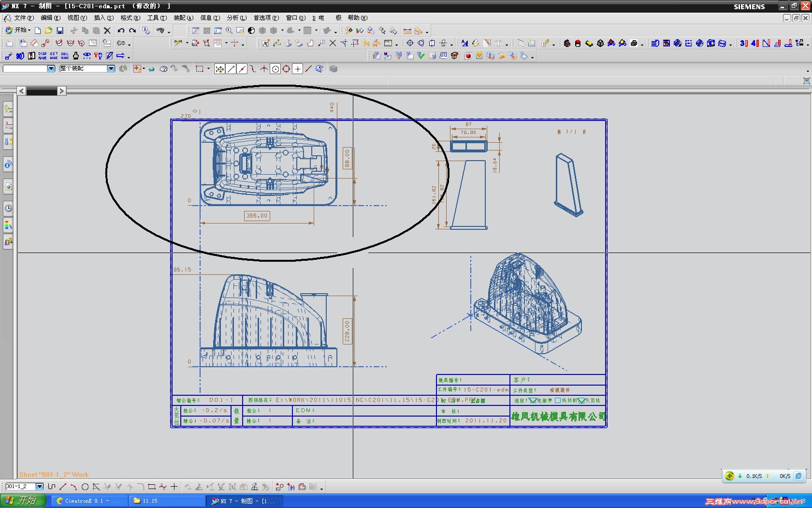The width and height of the screenshot is (812, 508).
Task: Expand the shaded cube render style dropdown
Action: tap(283, 30)
